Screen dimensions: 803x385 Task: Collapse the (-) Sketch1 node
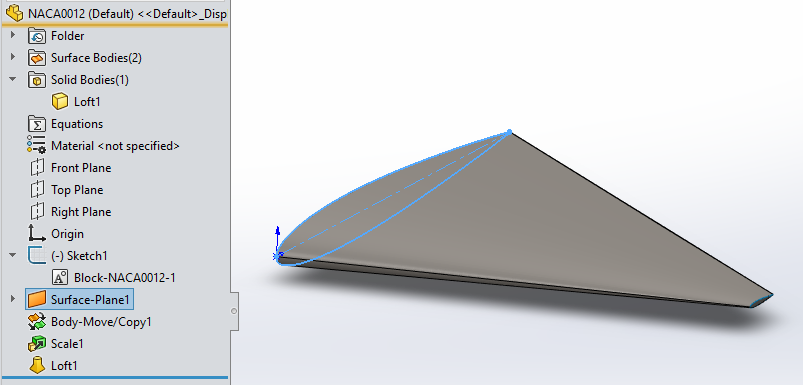(13, 255)
